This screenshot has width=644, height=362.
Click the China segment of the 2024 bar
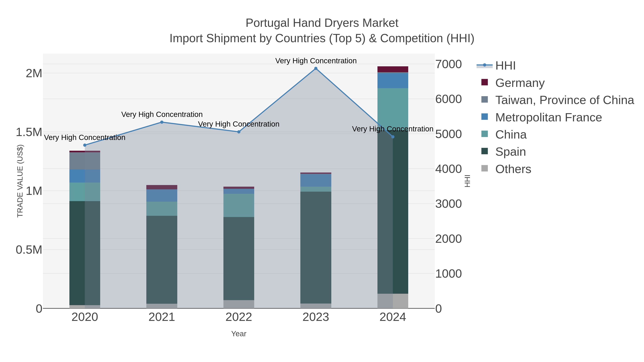coord(393,109)
